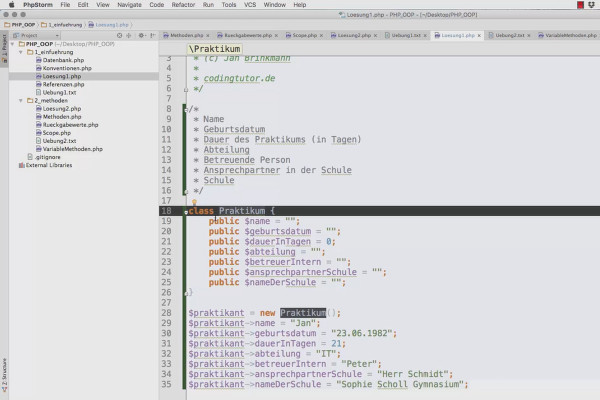Screen dimensions: 600x400
Task: Select VariableMethoden.php in project tree
Action: click(72, 149)
